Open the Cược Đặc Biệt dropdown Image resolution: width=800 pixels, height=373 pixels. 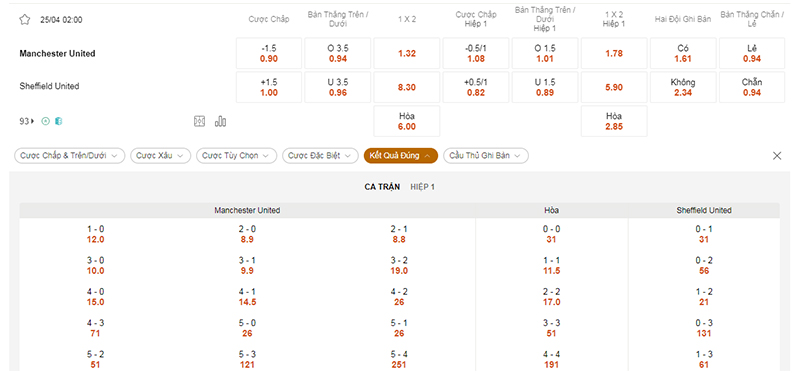320,156
